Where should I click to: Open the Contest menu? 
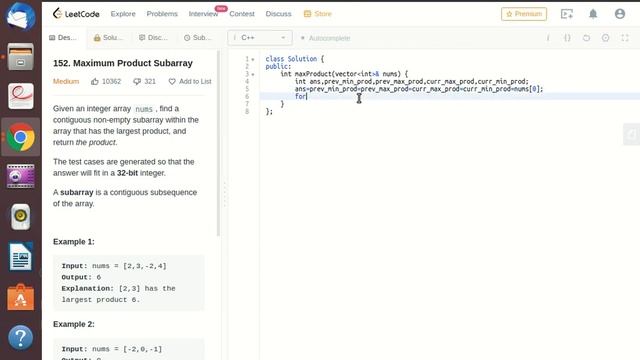(x=242, y=14)
